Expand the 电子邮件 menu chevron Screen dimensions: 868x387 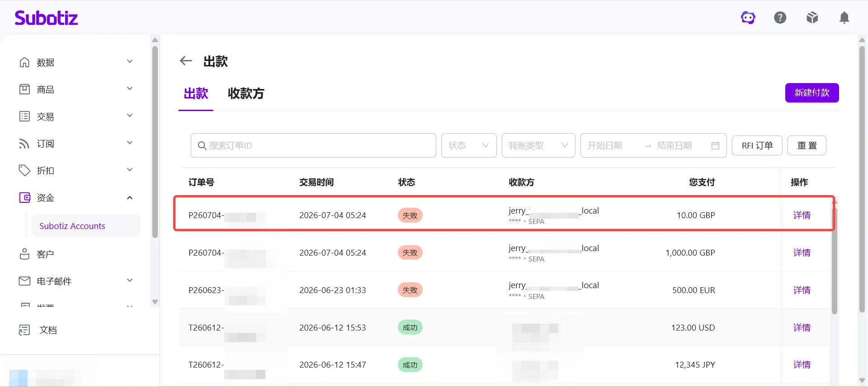(130, 280)
